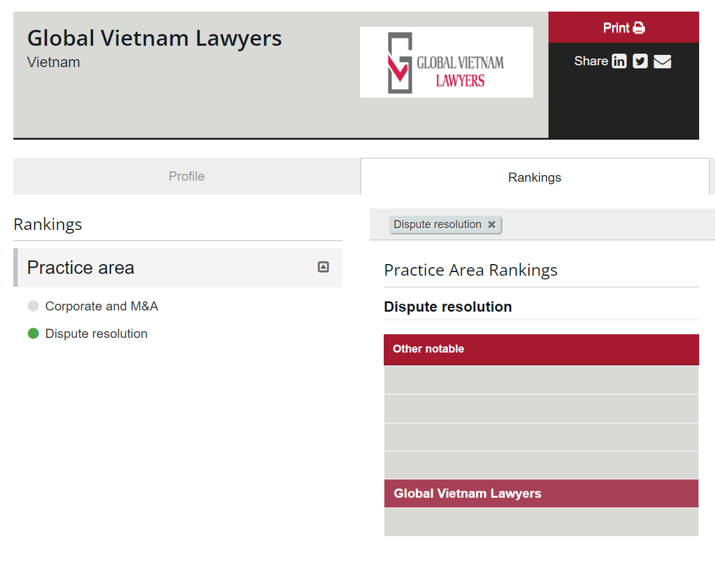The image size is (715, 588).
Task: Share by email using the envelope icon
Action: 662,62
